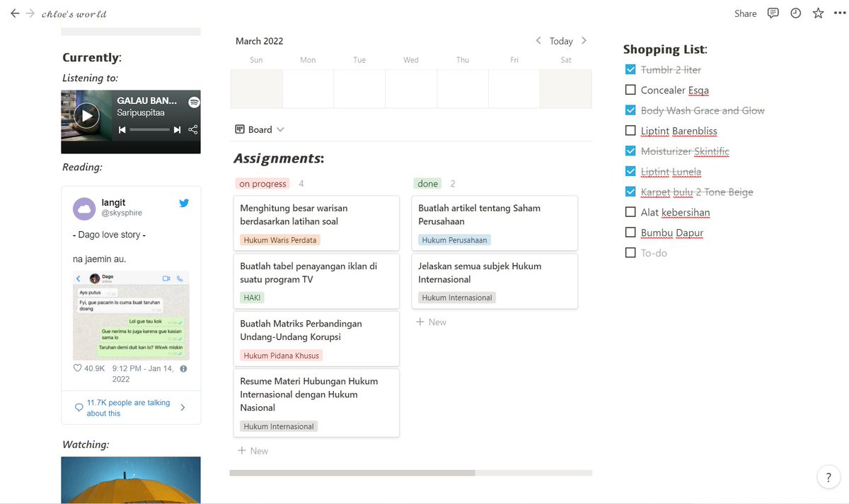
Task: Open page history clock icon
Action: [796, 13]
